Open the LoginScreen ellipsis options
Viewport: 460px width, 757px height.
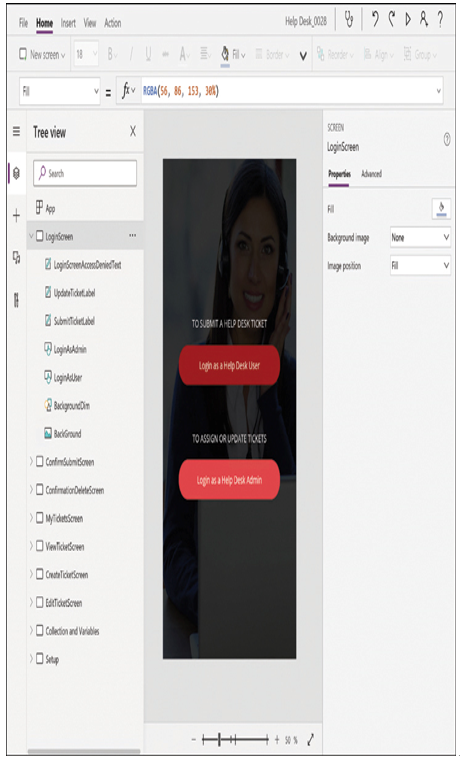coord(132,236)
